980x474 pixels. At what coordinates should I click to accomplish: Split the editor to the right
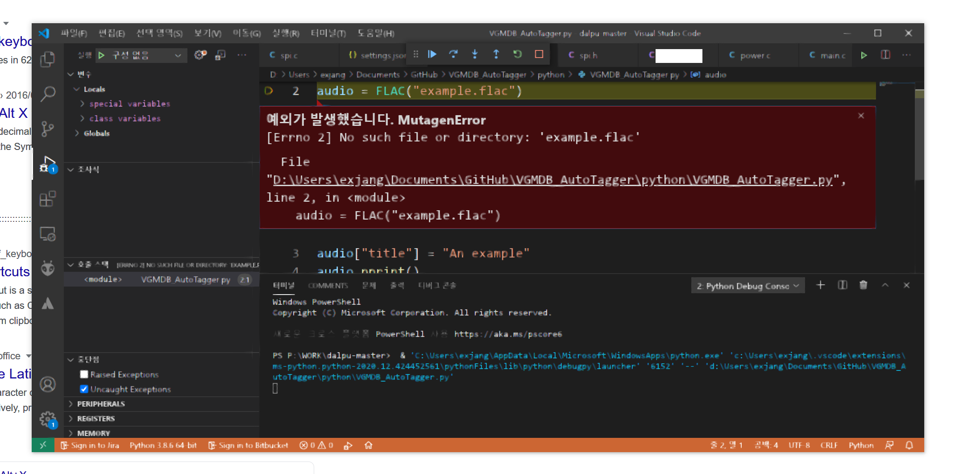coord(885,55)
